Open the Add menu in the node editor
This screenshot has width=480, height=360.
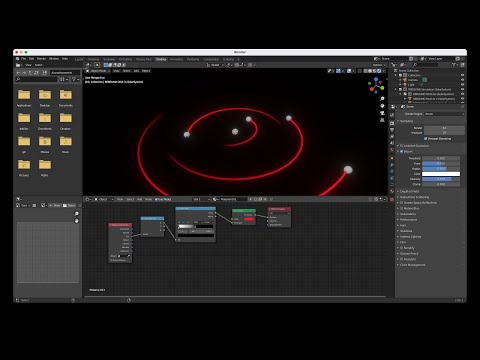click(x=140, y=199)
